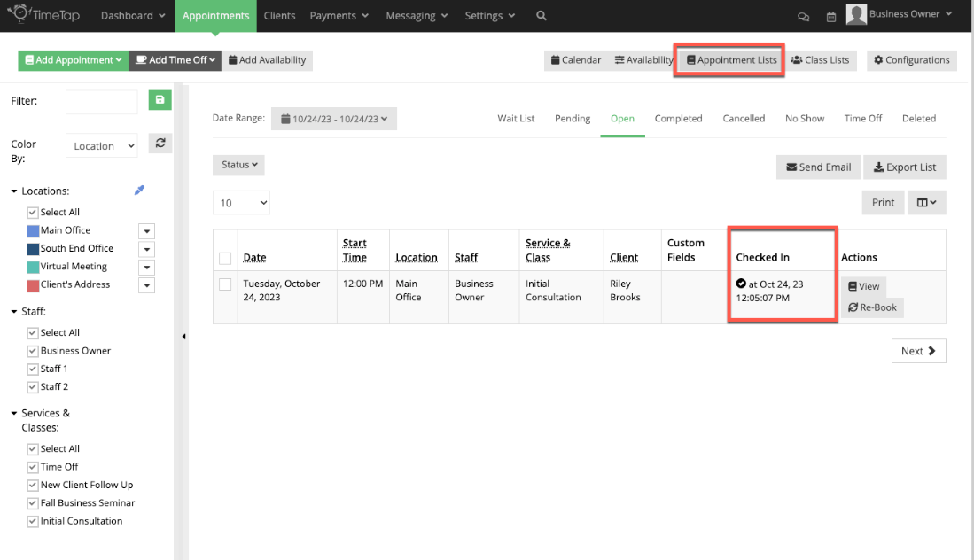Open the Color By dropdown showing Location
The height and width of the screenshot is (560, 974).
(x=100, y=145)
